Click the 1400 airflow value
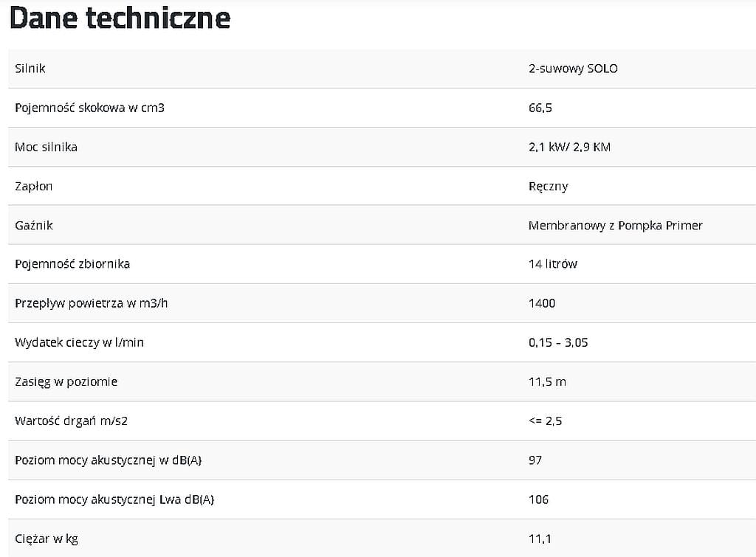This screenshot has width=756, height=557. (x=542, y=303)
